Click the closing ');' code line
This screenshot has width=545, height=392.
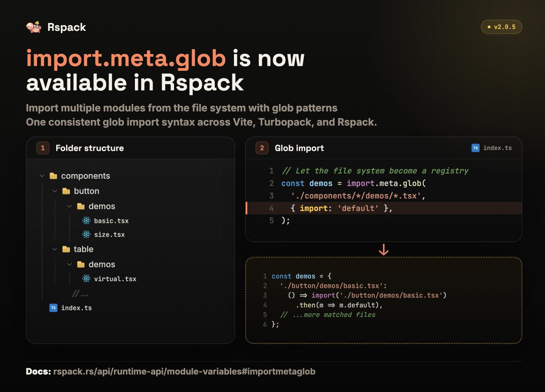[x=286, y=221]
